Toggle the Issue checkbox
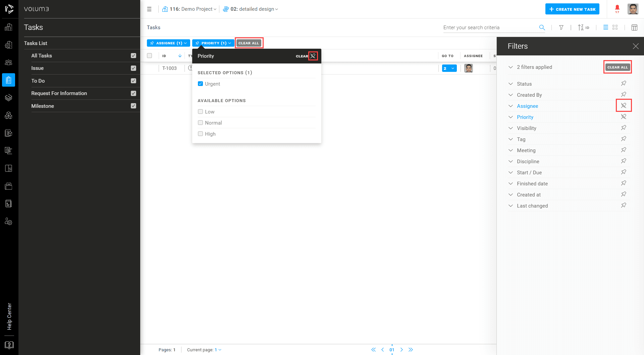The image size is (644, 355). pyautogui.click(x=133, y=68)
